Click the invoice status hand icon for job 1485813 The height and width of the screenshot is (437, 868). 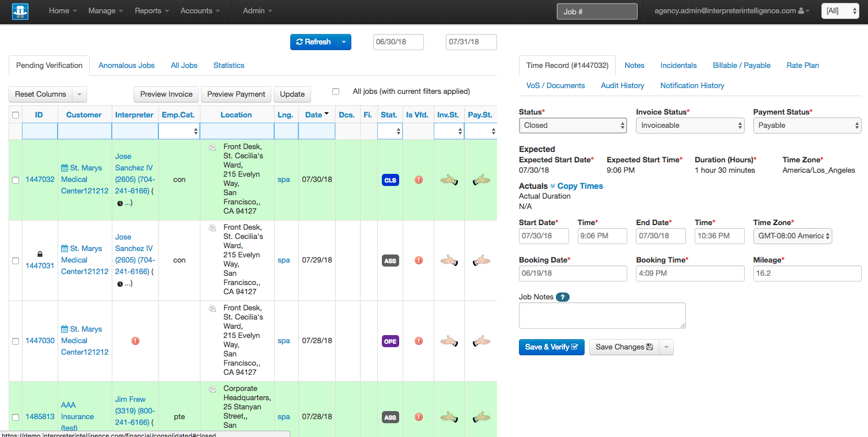pyautogui.click(x=449, y=417)
